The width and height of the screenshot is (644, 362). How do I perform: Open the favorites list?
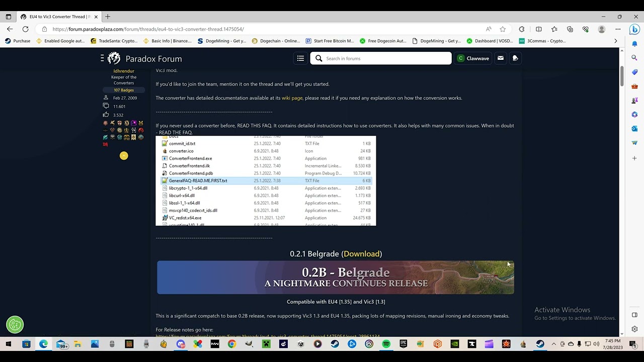[554, 29]
